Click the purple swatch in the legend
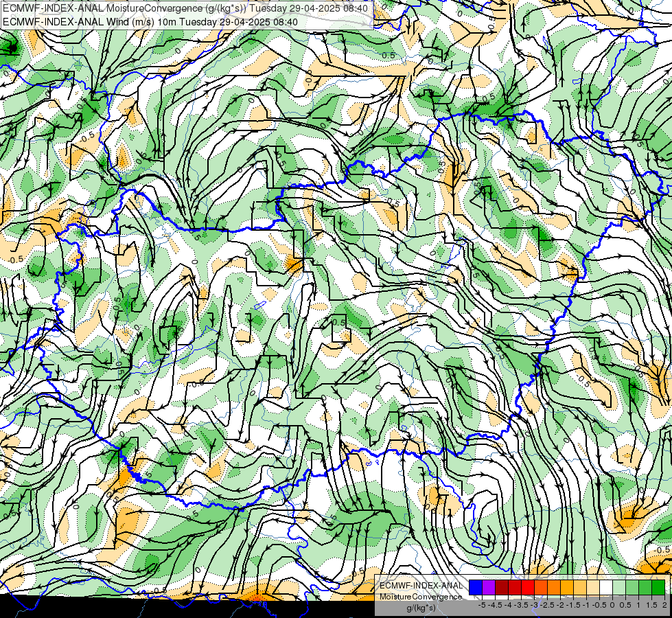 coord(489,588)
